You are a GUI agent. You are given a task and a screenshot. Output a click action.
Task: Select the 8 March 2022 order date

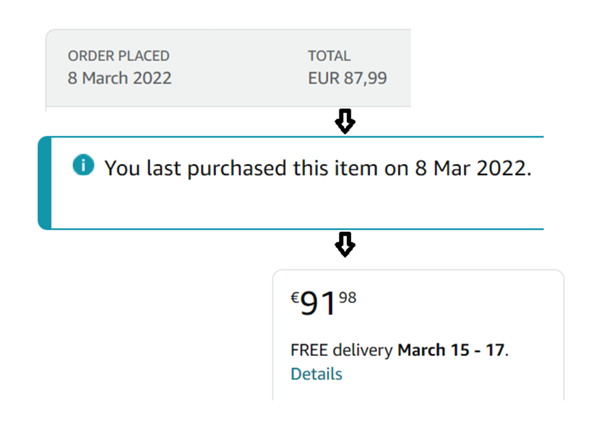coord(120,78)
